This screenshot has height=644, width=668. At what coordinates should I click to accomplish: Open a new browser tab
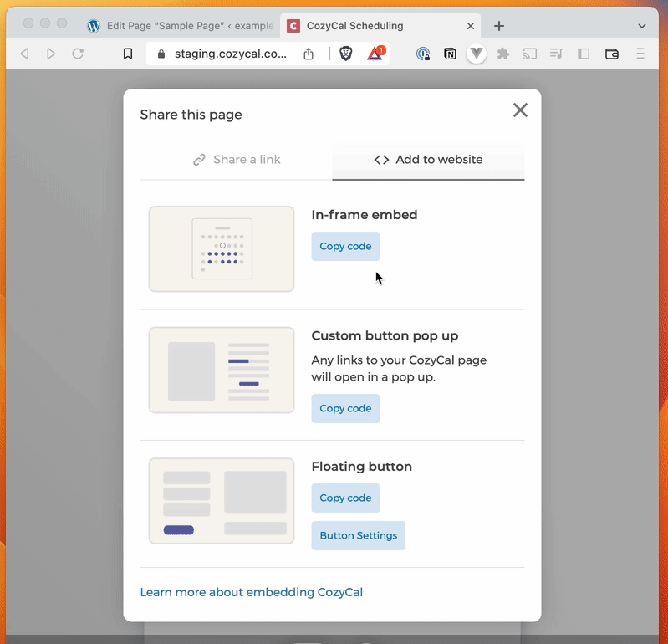[x=499, y=26]
